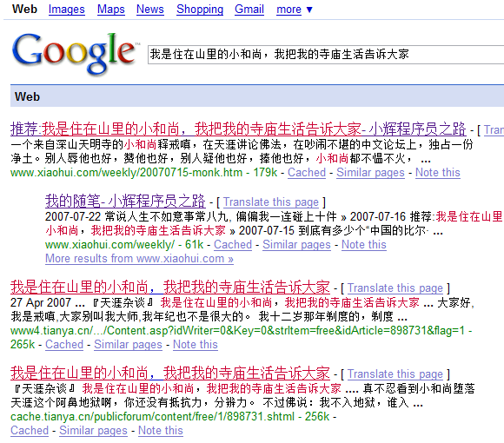Screen dimensions: 504x443
Task: Switch to Maps in top navigation
Action: point(111,10)
